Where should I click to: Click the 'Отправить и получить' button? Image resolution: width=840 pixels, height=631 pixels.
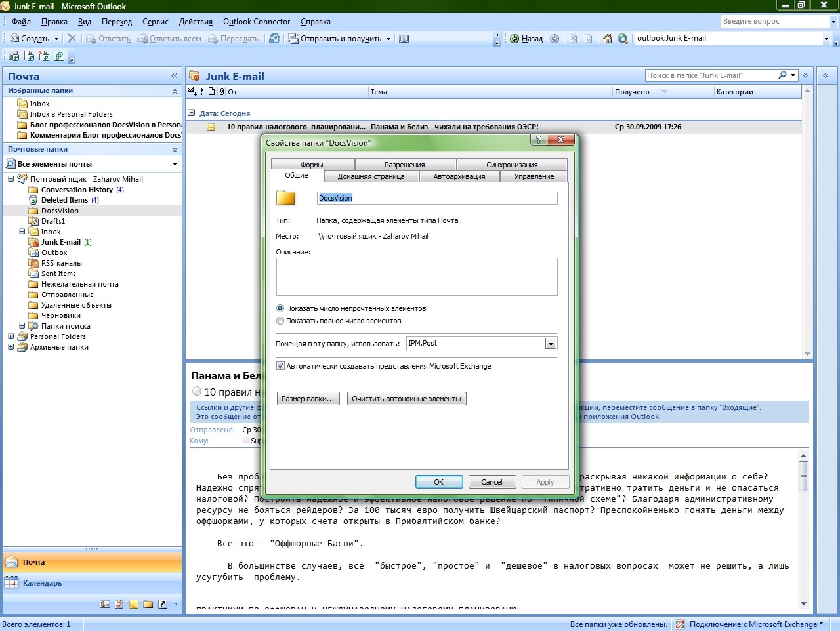tap(335, 39)
